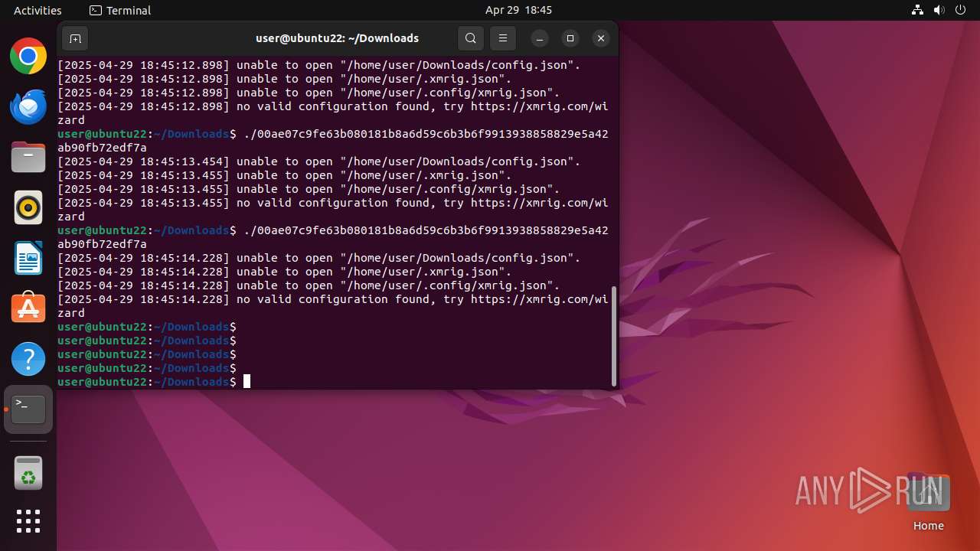Click the '18:45:13.455' no valid configuration line
The image size is (980, 551).
click(x=333, y=210)
